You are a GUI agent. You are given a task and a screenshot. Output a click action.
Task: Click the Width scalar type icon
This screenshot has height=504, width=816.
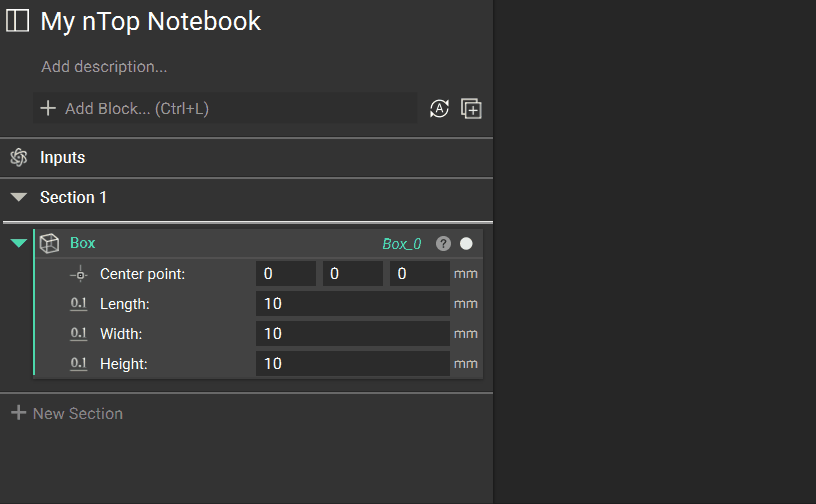click(x=79, y=334)
